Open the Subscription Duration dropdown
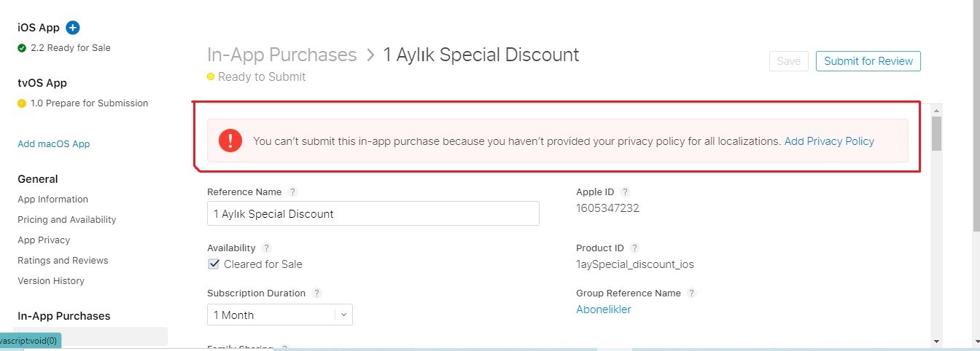The width and height of the screenshot is (980, 351). [x=280, y=315]
